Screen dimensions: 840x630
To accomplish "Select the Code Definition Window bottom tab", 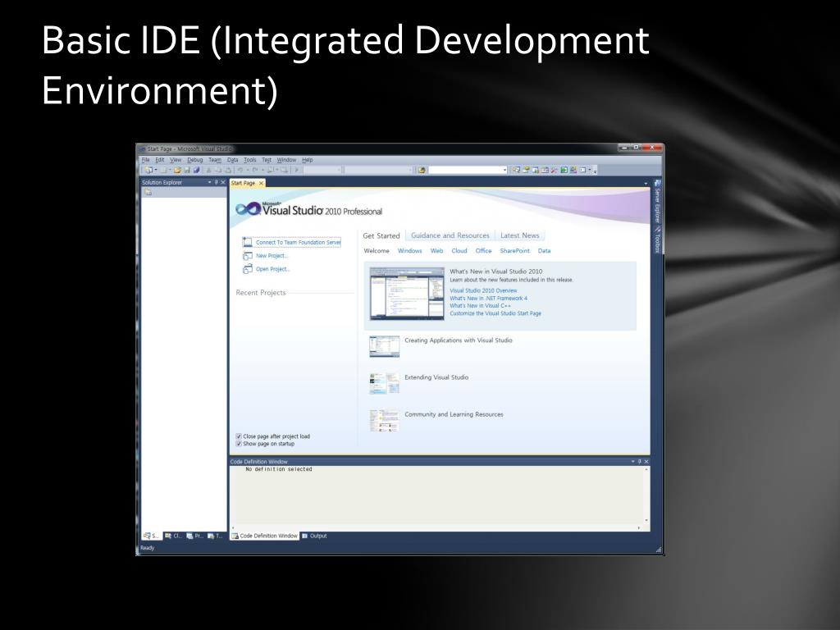I will pos(265,536).
